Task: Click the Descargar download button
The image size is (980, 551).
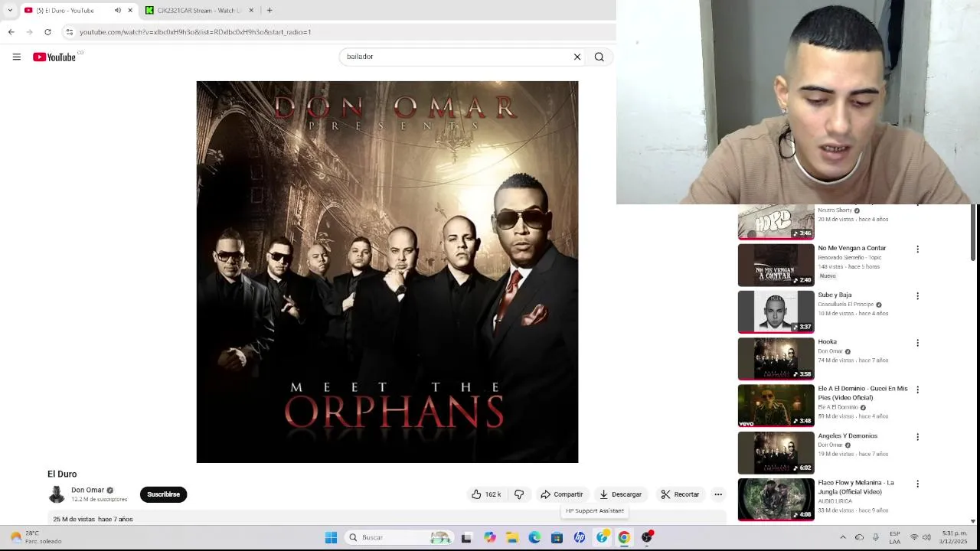Action: tap(620, 494)
